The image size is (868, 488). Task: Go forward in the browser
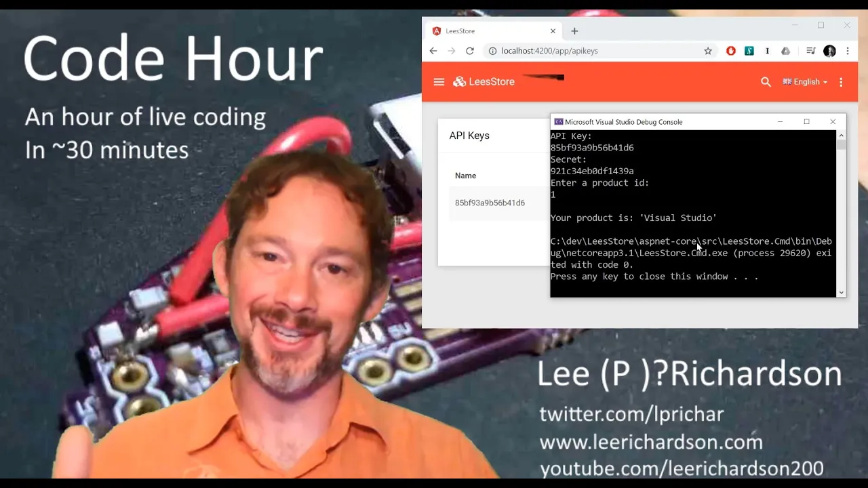tap(452, 51)
